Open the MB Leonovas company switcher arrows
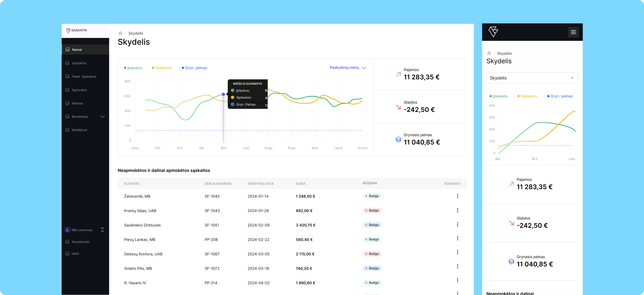 coord(102,230)
